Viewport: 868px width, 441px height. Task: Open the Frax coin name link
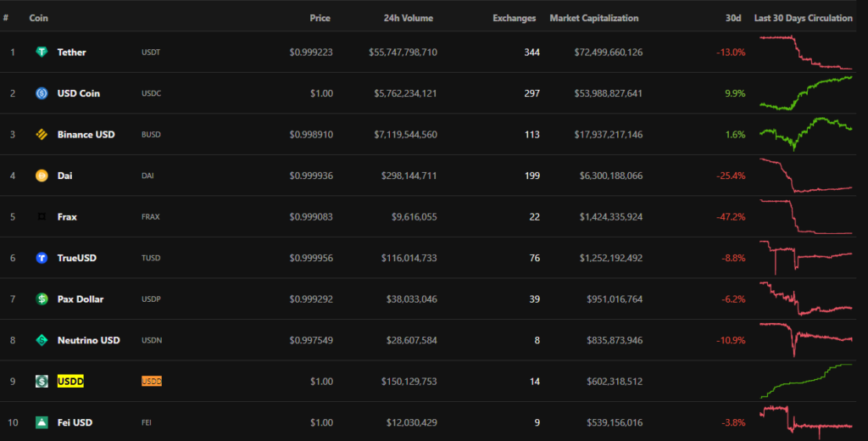(67, 217)
